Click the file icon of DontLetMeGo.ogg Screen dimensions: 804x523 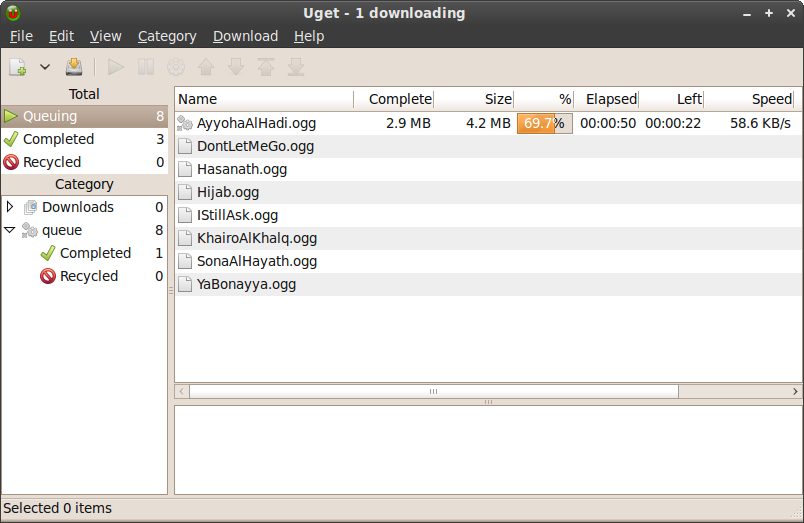(x=185, y=146)
